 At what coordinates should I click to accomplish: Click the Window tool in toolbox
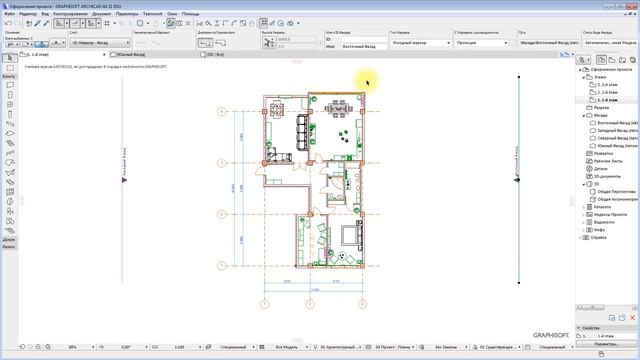[x=10, y=104]
